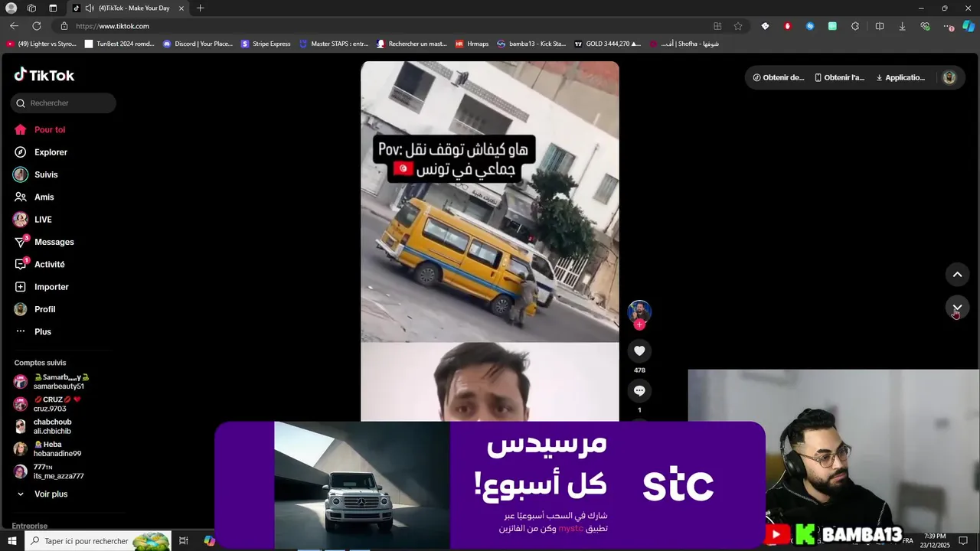Click the TikTok logo
This screenshot has height=551, width=980.
(x=44, y=75)
